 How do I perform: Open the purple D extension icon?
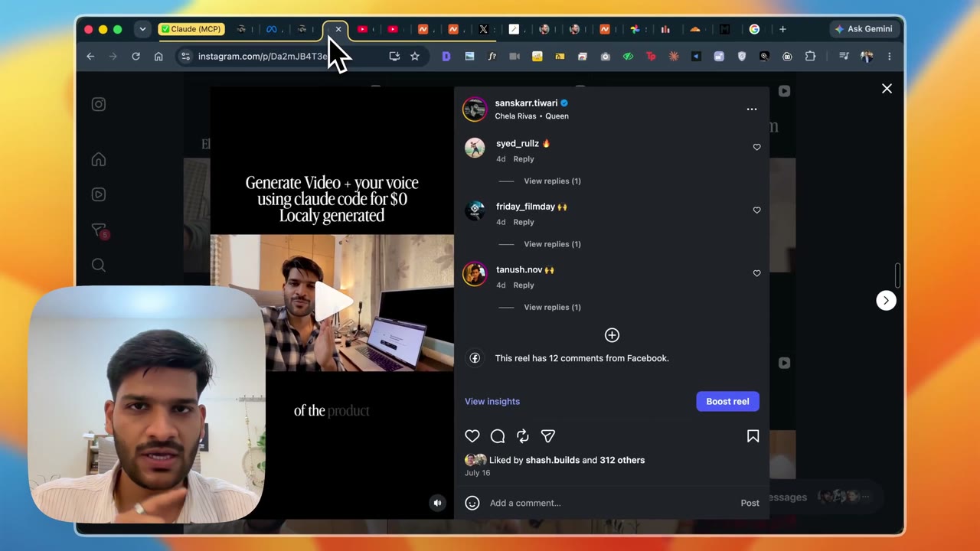446,56
